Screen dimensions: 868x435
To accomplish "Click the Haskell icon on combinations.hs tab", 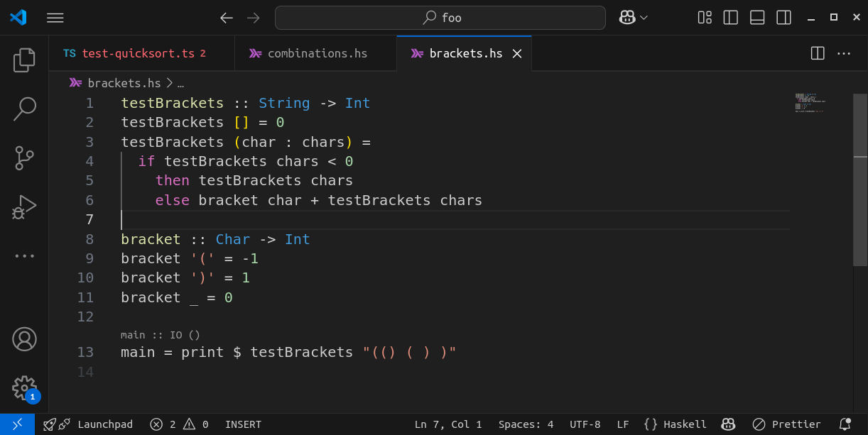I will (x=256, y=53).
